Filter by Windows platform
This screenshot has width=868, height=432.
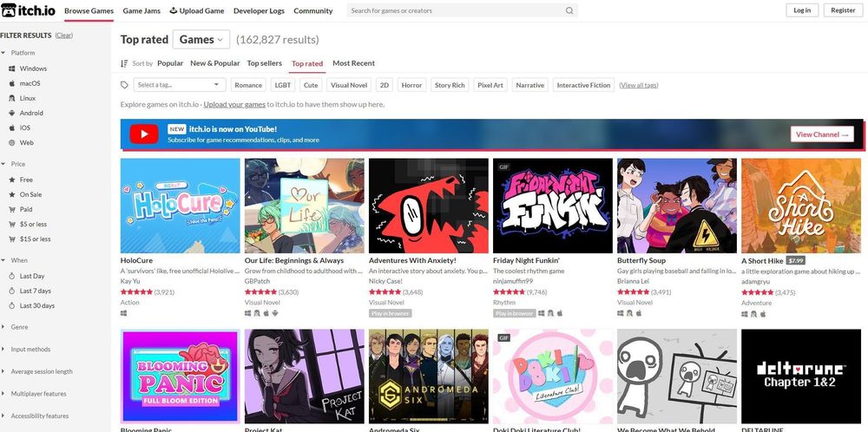(33, 69)
